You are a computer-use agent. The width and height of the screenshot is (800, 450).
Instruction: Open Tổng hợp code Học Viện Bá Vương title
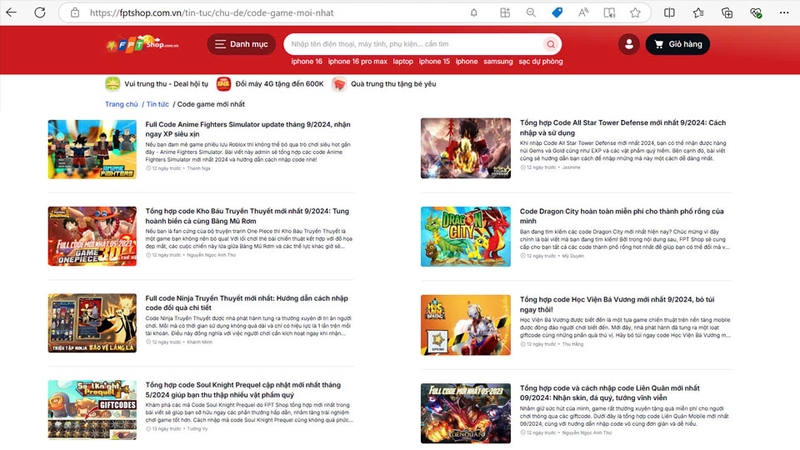pyautogui.click(x=617, y=305)
